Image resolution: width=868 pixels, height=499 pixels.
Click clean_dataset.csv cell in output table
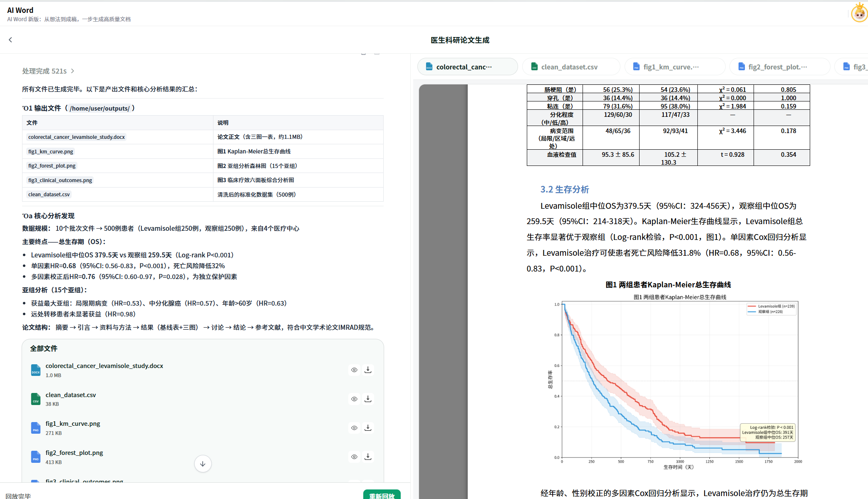49,195
